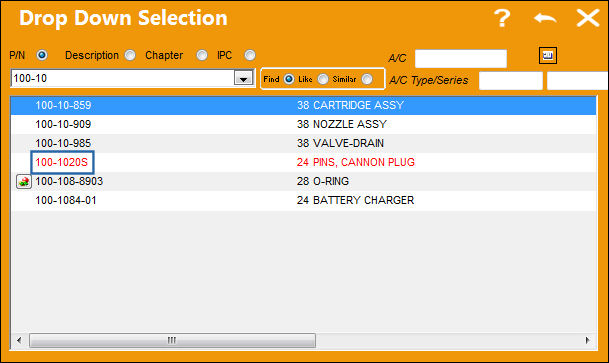This screenshot has width=609, height=363.
Task: Click the scrollbar right arrow
Action: click(x=588, y=340)
